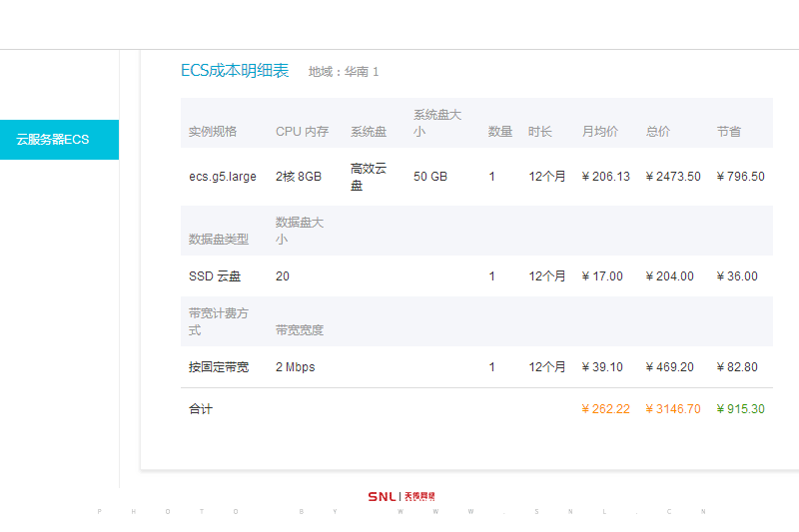The image size is (799, 532).
Task: Click the orange ¥262.22 monthly total
Action: coord(605,409)
